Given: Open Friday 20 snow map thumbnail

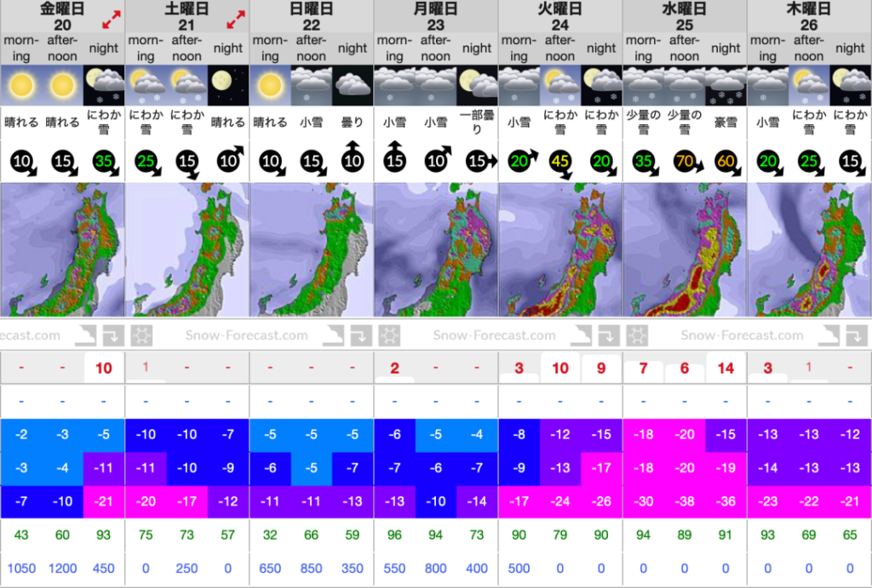Looking at the screenshot, I should point(62,249).
